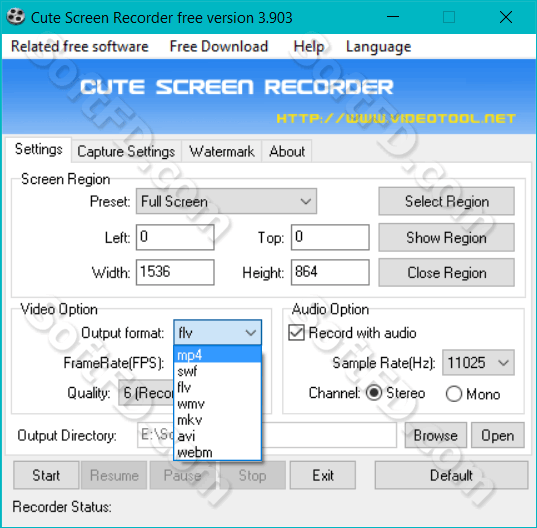
Task: Exit the application via Exit button
Action: (x=323, y=475)
